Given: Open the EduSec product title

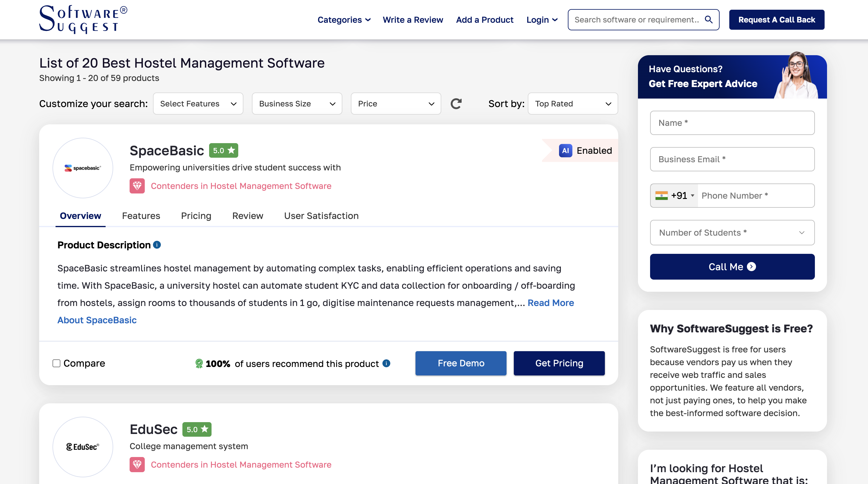Looking at the screenshot, I should [x=154, y=429].
